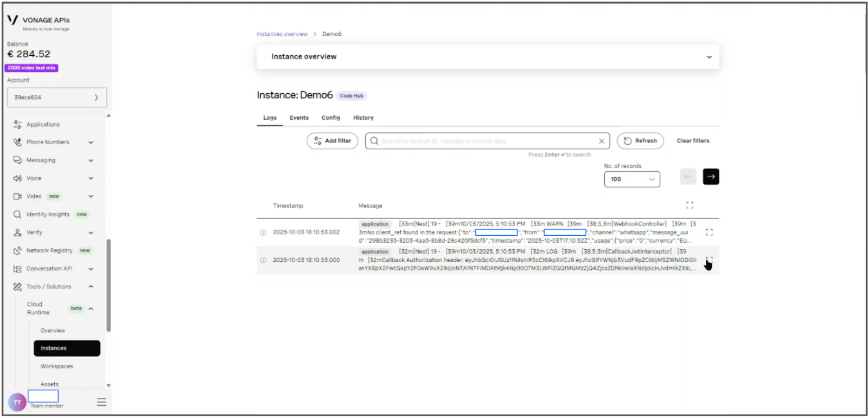Open the Applications sidebar icon
Screen dimensions: 868x420
click(x=17, y=124)
